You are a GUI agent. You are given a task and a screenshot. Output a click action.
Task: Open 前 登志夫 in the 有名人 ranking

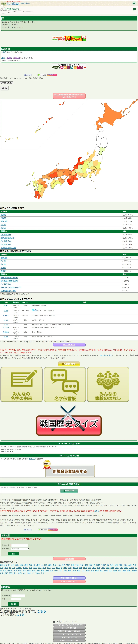[x=6, y=332]
